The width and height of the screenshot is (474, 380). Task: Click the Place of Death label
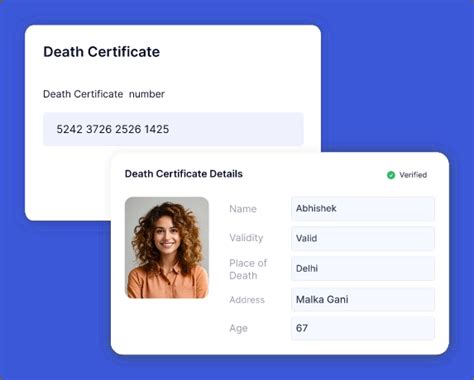tap(248, 269)
